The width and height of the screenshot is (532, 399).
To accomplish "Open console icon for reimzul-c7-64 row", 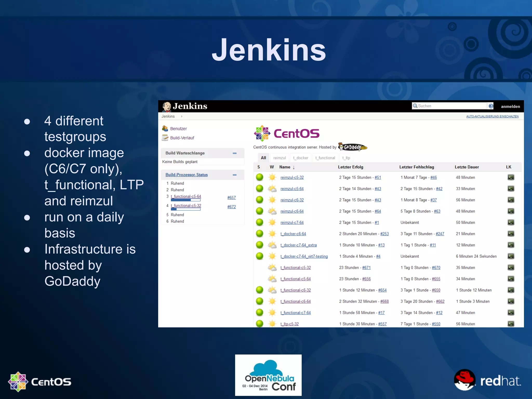I will (x=511, y=222).
